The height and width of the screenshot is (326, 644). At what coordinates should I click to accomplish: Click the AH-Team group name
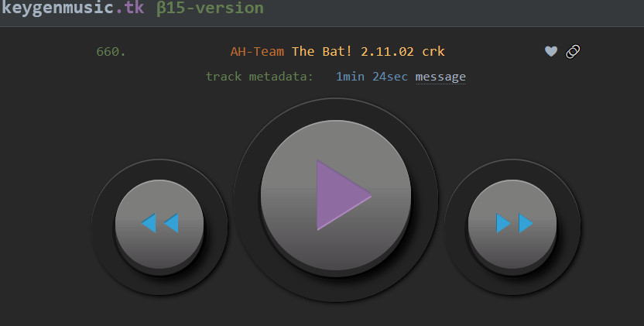(257, 51)
